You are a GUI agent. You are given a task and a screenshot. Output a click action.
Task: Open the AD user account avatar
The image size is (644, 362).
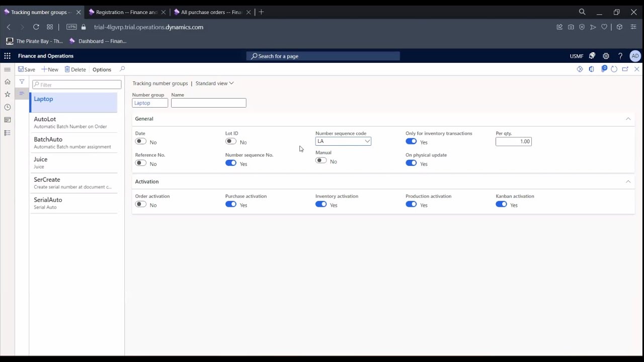[x=635, y=56]
